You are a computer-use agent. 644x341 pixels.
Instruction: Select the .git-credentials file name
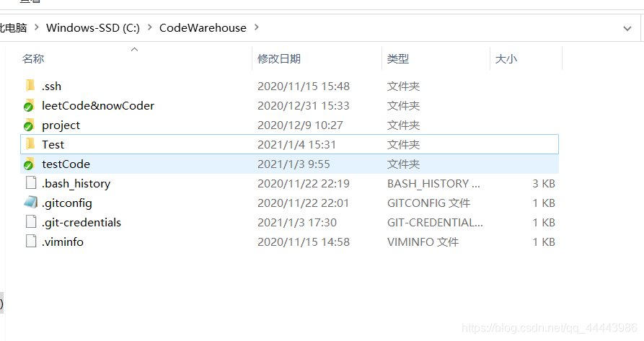pos(81,223)
